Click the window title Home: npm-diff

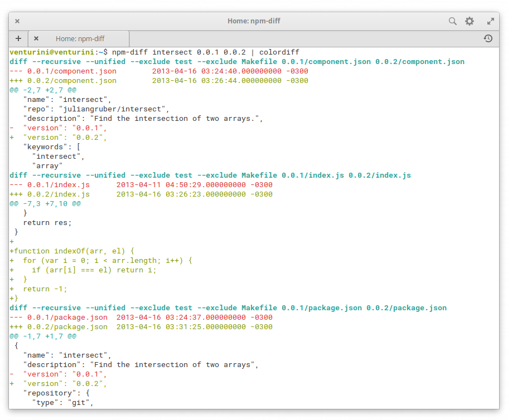254,21
